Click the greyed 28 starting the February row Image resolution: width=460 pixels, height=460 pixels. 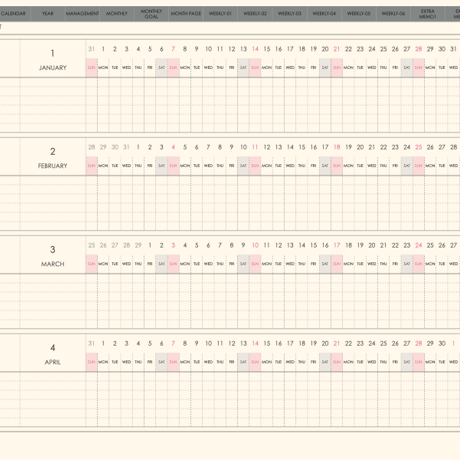click(91, 147)
